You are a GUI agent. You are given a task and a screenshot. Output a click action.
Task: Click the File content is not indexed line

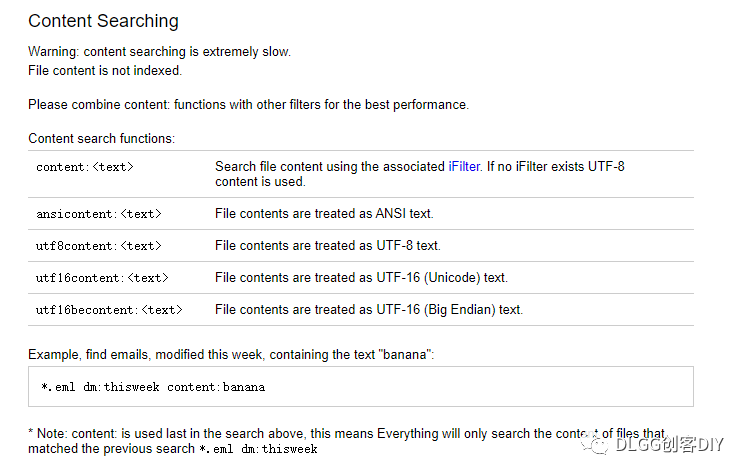[x=105, y=71]
